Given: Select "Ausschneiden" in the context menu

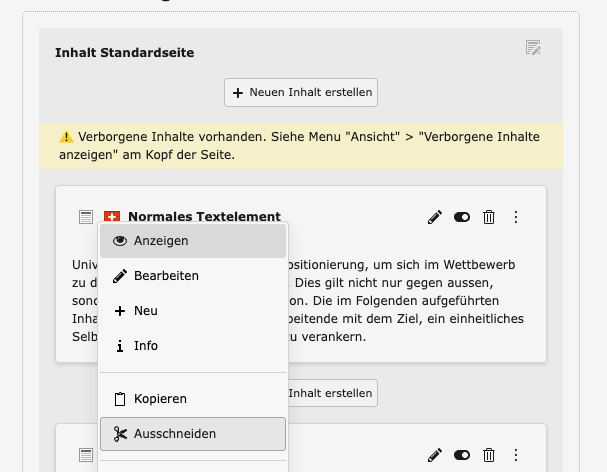Looking at the screenshot, I should click(x=193, y=434).
